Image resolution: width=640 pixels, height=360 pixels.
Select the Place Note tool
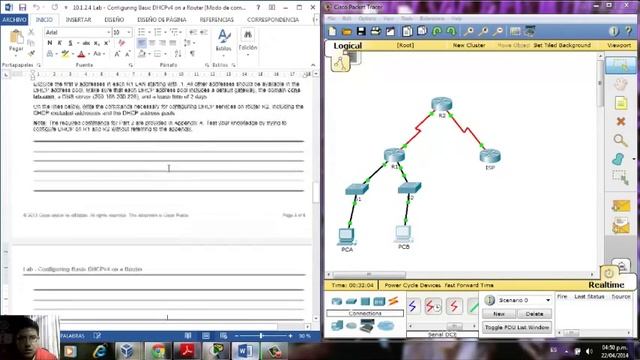[x=620, y=103]
